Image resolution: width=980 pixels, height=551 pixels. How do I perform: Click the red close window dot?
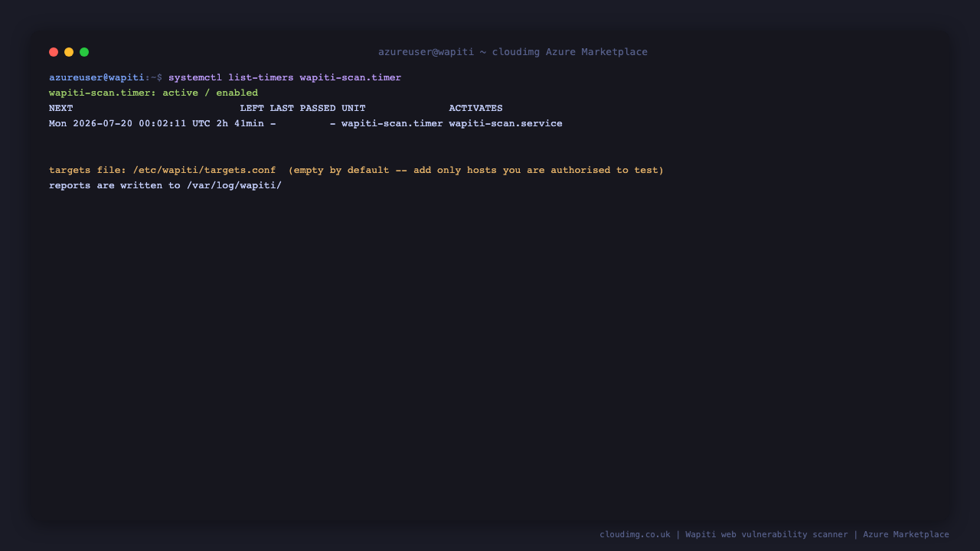(54, 52)
